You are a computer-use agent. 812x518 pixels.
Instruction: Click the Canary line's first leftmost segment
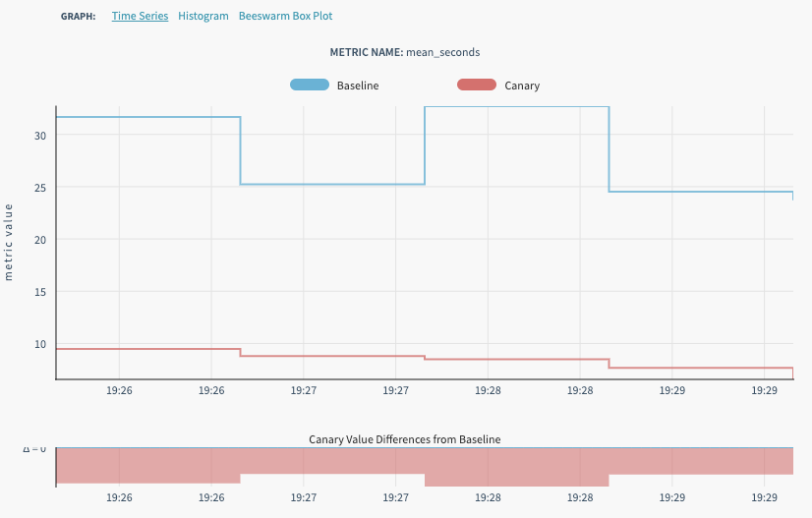(x=147, y=349)
